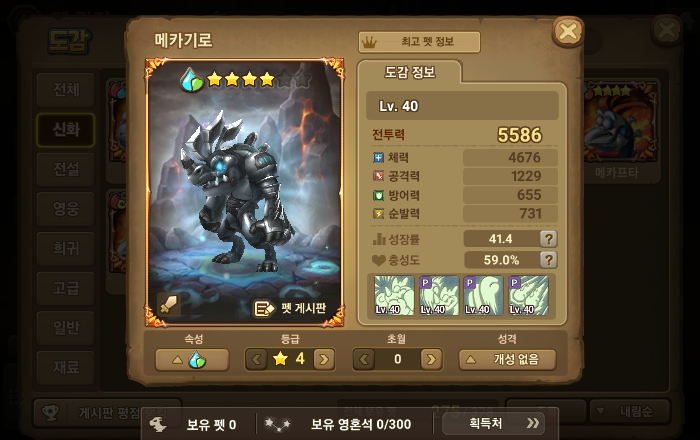The width and height of the screenshot is (700, 440).
Task: Switch to the 도감 정보 tab
Action: click(410, 72)
